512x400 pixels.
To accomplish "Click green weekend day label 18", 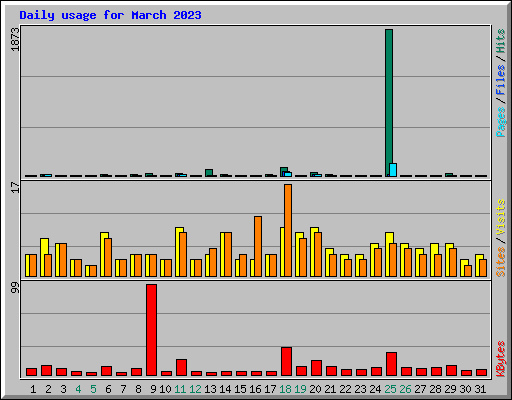I will click(x=285, y=389).
